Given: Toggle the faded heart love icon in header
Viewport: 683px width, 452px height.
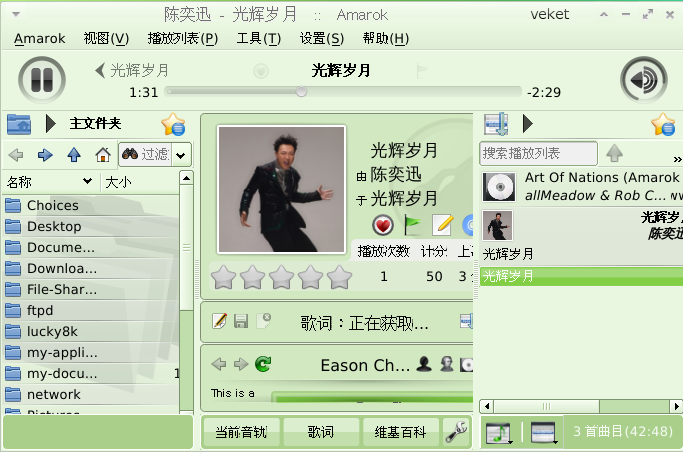Looking at the screenshot, I should click(x=261, y=71).
